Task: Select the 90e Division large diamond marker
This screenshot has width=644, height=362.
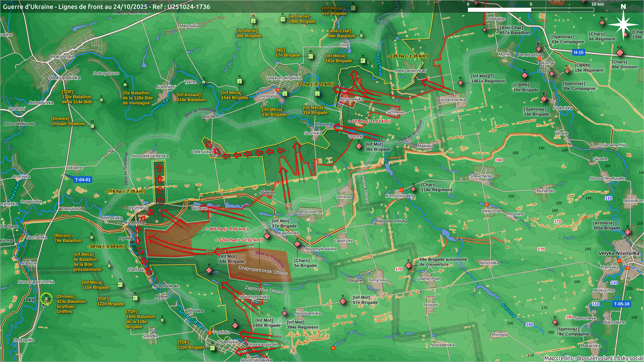Action: (x=620, y=53)
